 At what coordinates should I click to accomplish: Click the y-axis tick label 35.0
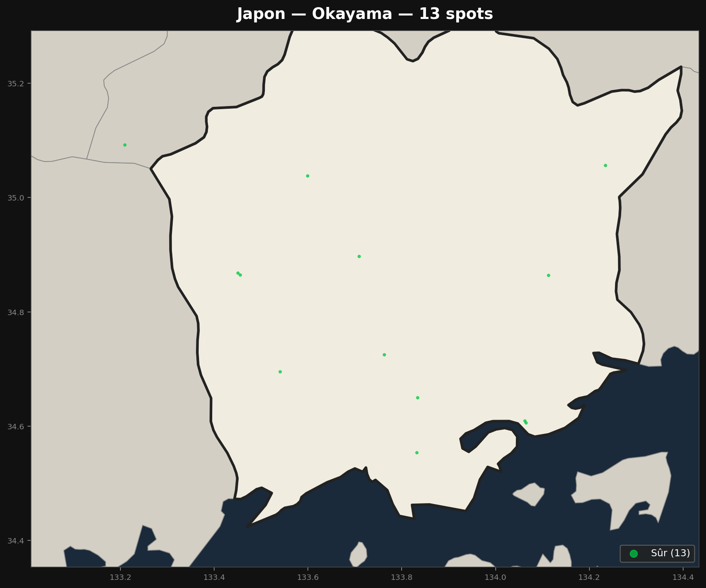[x=15, y=198]
